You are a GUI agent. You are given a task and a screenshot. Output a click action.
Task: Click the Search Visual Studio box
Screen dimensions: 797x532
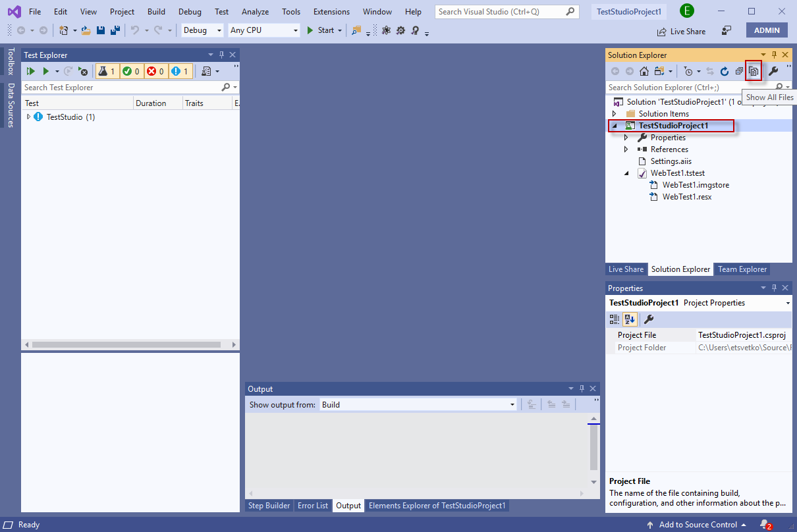click(507, 12)
